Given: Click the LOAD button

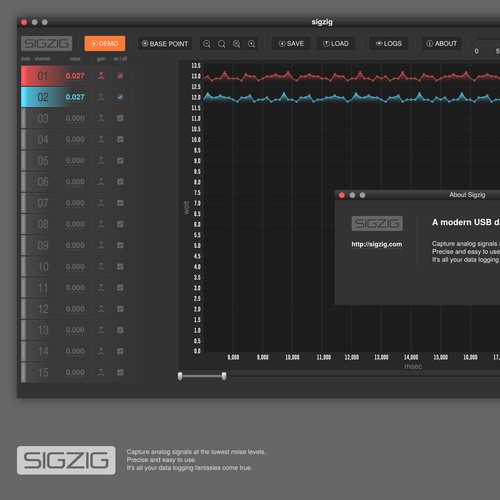Looking at the screenshot, I should coord(336,44).
